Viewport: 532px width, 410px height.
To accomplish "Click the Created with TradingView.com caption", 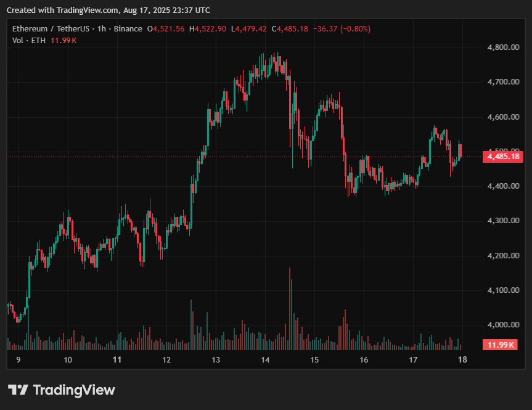I will coord(108,10).
